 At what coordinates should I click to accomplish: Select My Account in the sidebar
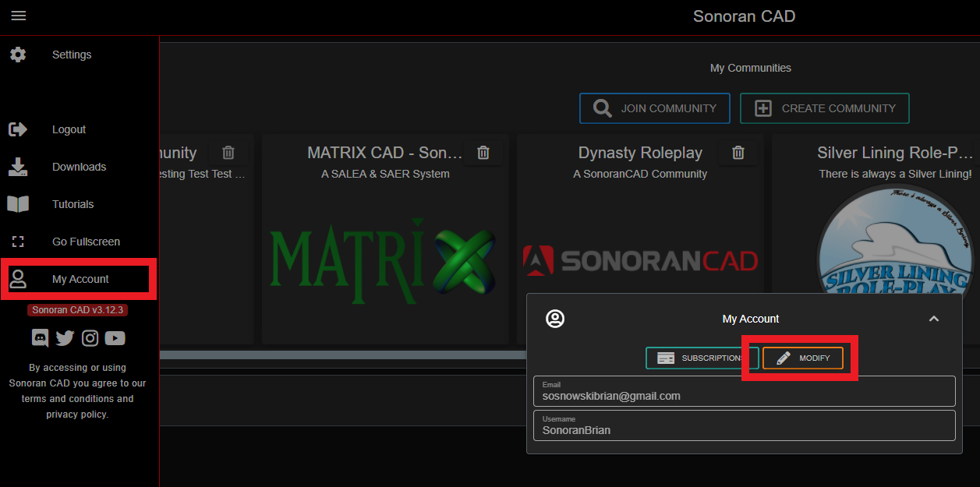80,279
